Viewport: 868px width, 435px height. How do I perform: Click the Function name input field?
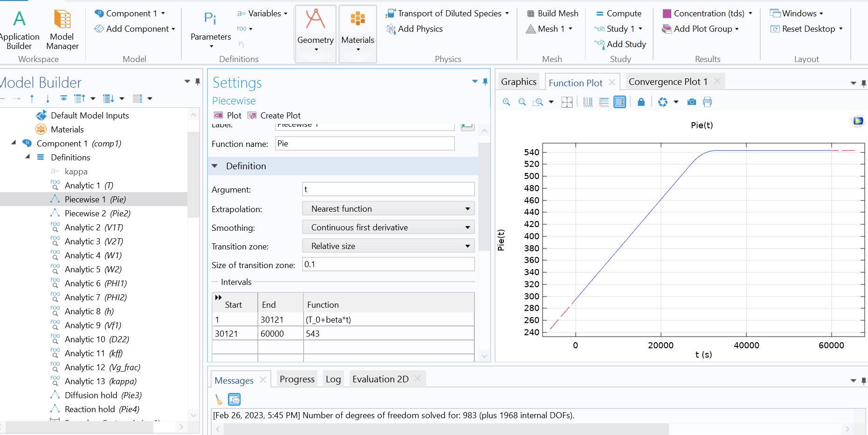pyautogui.click(x=365, y=144)
